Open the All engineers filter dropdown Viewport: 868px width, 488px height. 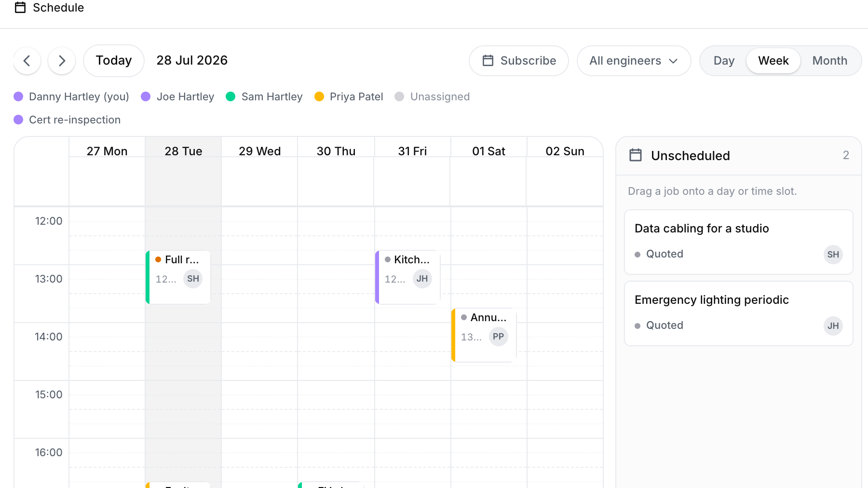(x=634, y=61)
